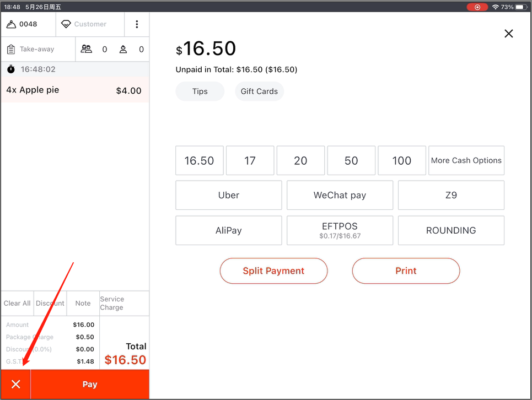Choose AliPay as payment method
The width and height of the screenshot is (532, 400).
coord(228,230)
